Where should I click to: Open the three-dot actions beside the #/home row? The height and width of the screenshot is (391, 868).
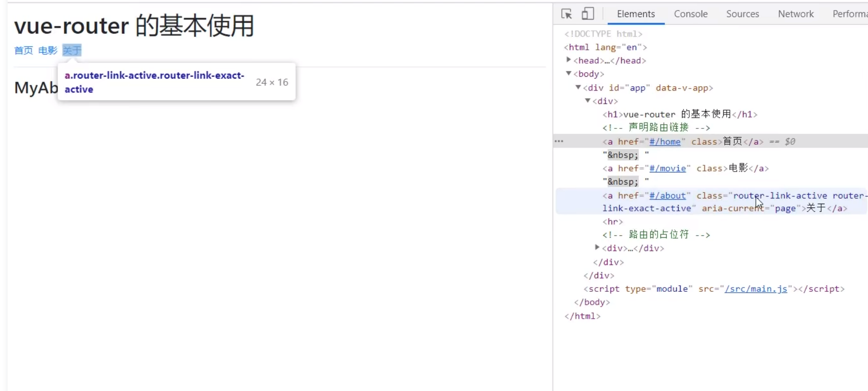(x=559, y=141)
